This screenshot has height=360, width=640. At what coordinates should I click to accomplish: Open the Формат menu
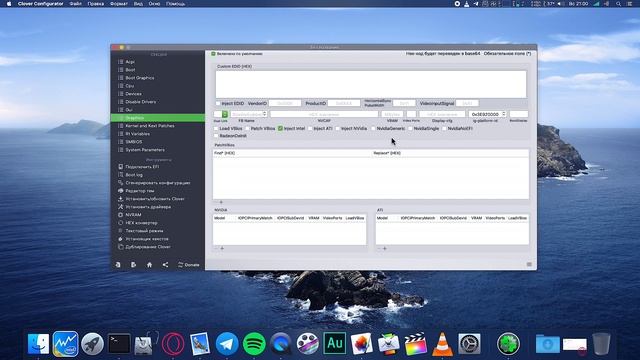(119, 4)
